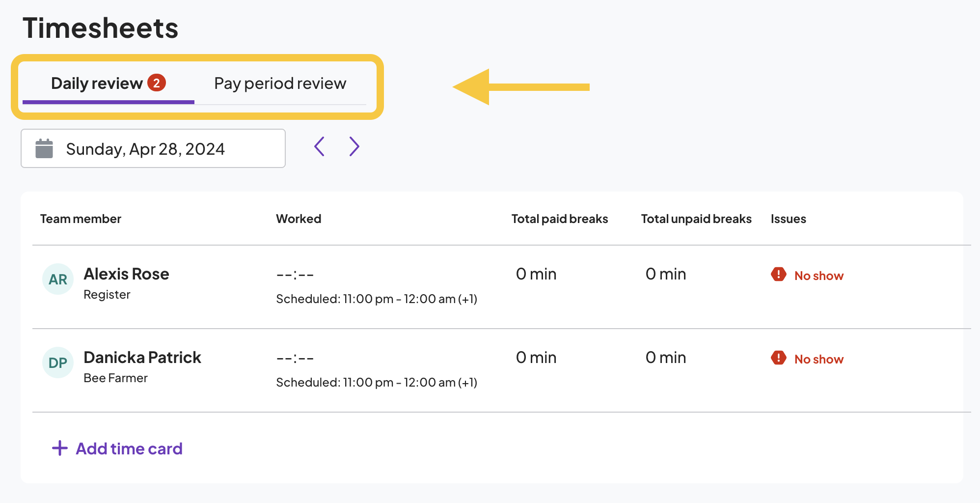Click Danicka Patrick's DP avatar
Screen dimensions: 980x503
58,363
